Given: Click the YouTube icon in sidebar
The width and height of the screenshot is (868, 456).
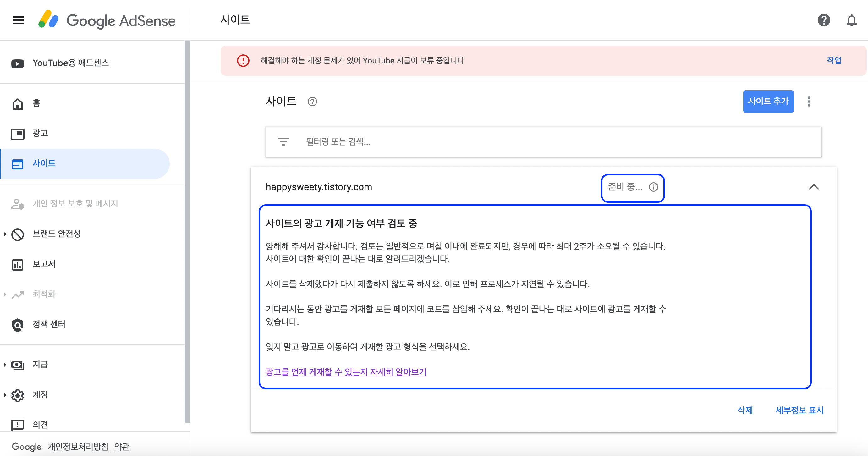Looking at the screenshot, I should [18, 63].
